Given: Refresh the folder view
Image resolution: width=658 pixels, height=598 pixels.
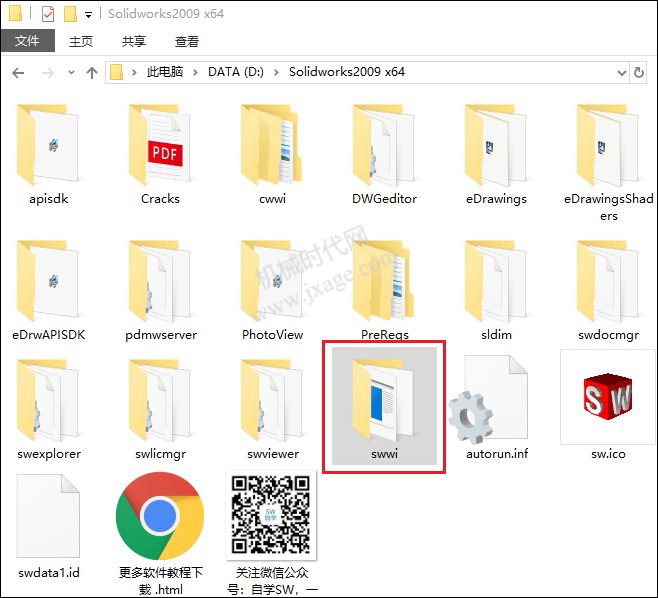Looking at the screenshot, I should coord(639,73).
